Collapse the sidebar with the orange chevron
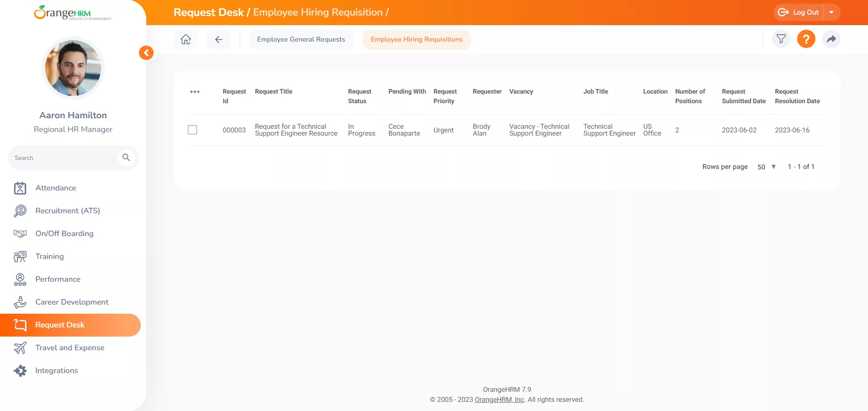The width and height of the screenshot is (868, 411). point(146,53)
